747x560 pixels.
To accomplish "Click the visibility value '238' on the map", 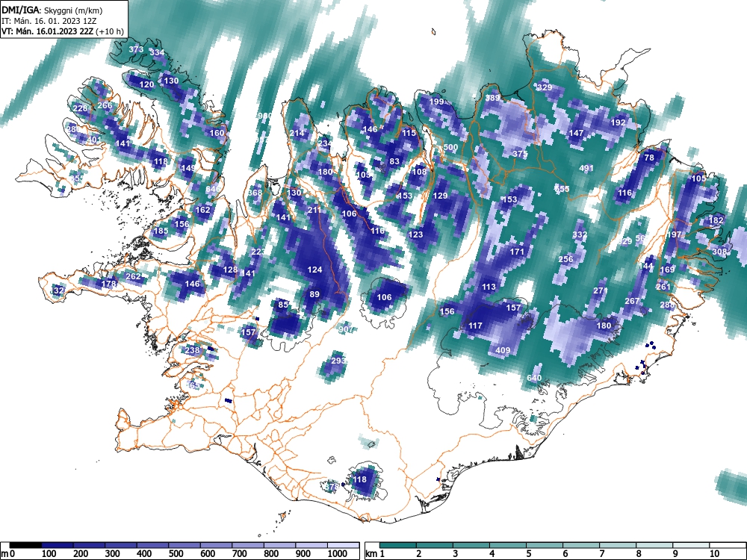I will pyautogui.click(x=193, y=350).
